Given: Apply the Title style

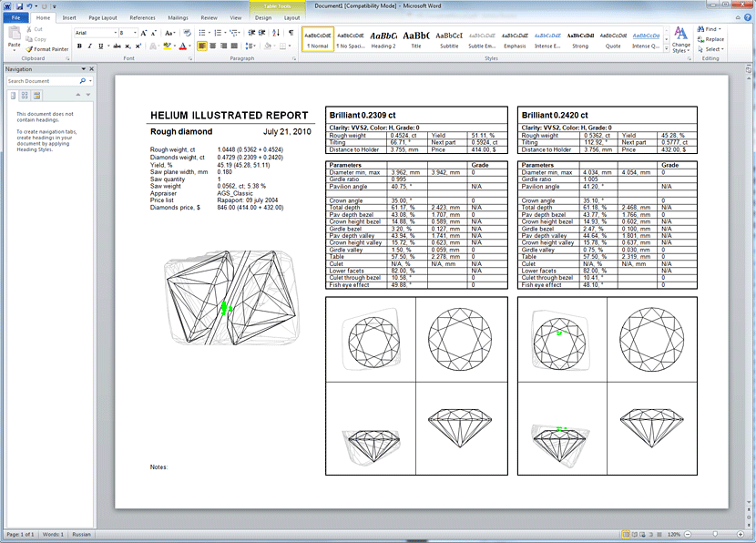Looking at the screenshot, I should [x=416, y=39].
